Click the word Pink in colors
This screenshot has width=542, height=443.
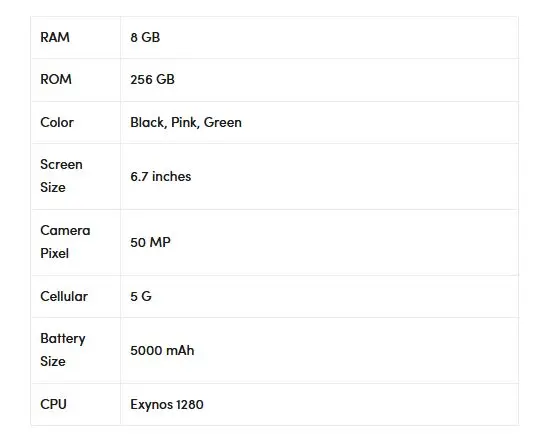point(185,123)
